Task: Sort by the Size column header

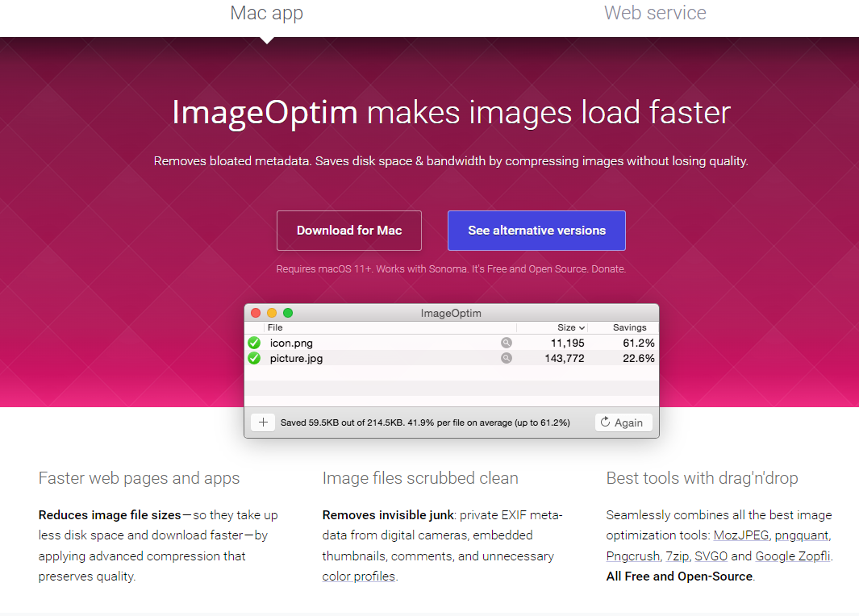Action: click(x=571, y=327)
